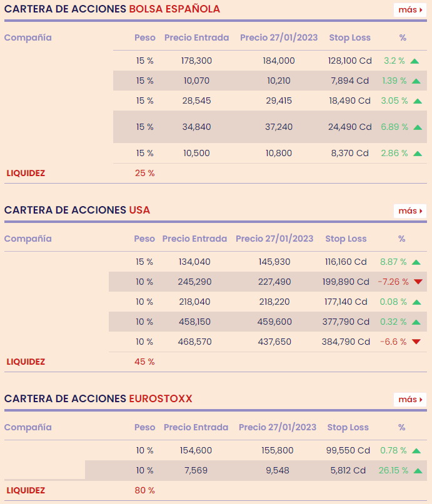Click green up arrow beside 1.39 %
Image resolution: width=432 pixels, height=504 pixels.
pos(416,81)
